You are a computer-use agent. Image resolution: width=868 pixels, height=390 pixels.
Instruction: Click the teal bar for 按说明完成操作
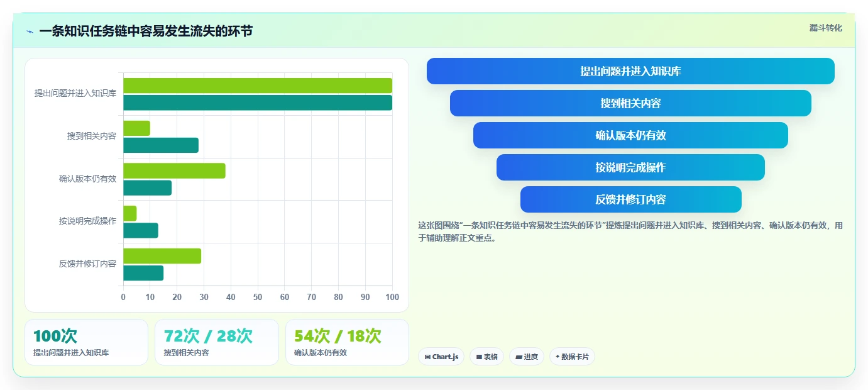[141, 230]
